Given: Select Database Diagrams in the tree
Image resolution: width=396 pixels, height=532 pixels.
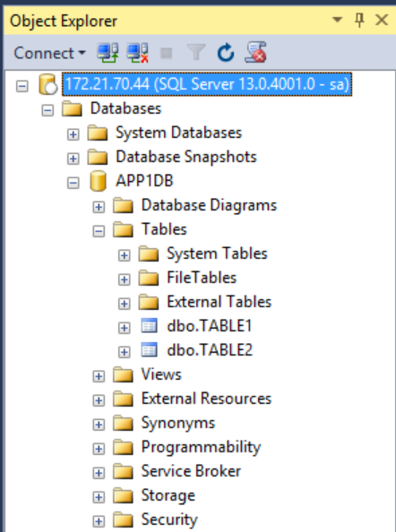Looking at the screenshot, I should pyautogui.click(x=209, y=206).
